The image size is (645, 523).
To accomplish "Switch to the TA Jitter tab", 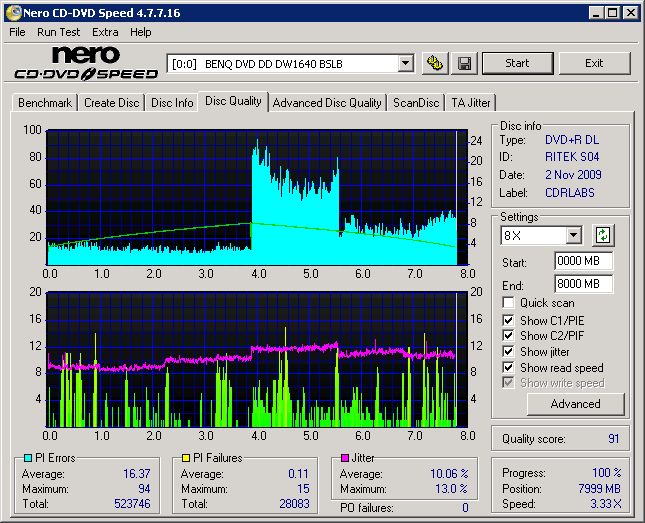I will pyautogui.click(x=470, y=102).
